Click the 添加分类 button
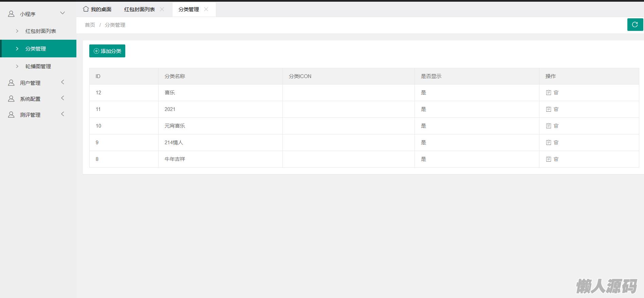Viewport: 644px width, 298px height. click(107, 51)
